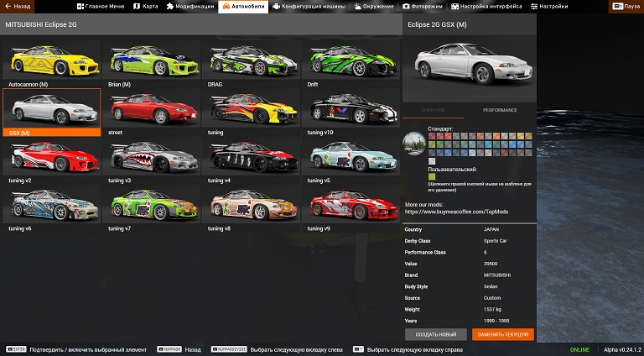The image size is (644, 356).
Task: Open the Окружение environment menu
Action: tap(375, 6)
